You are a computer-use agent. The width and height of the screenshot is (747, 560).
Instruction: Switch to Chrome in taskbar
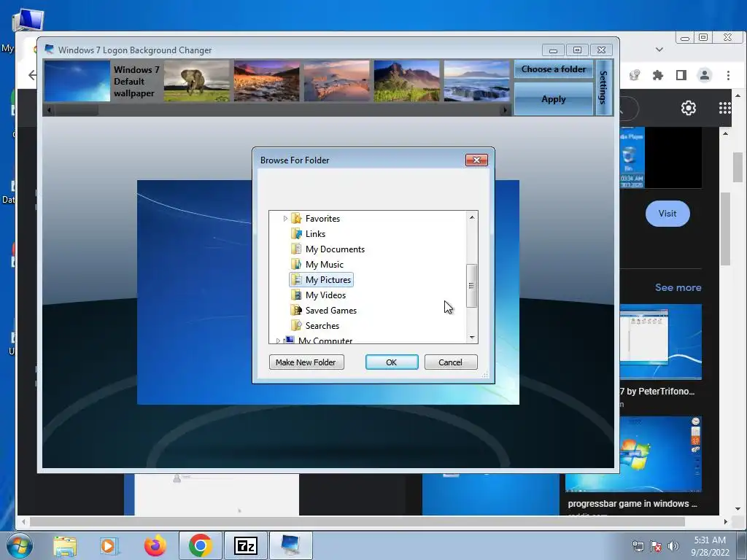point(200,545)
